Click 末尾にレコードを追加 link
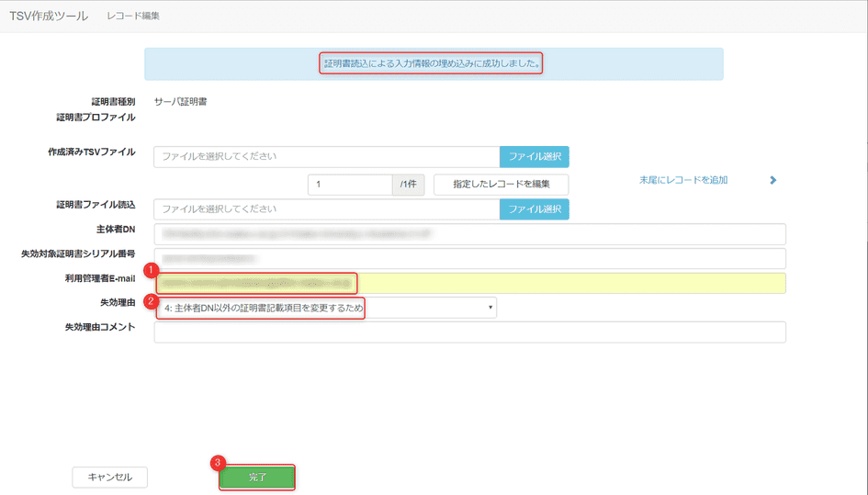 point(683,180)
